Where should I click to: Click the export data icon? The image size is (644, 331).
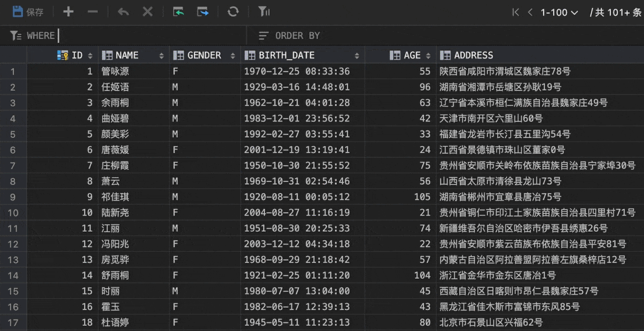204,12
